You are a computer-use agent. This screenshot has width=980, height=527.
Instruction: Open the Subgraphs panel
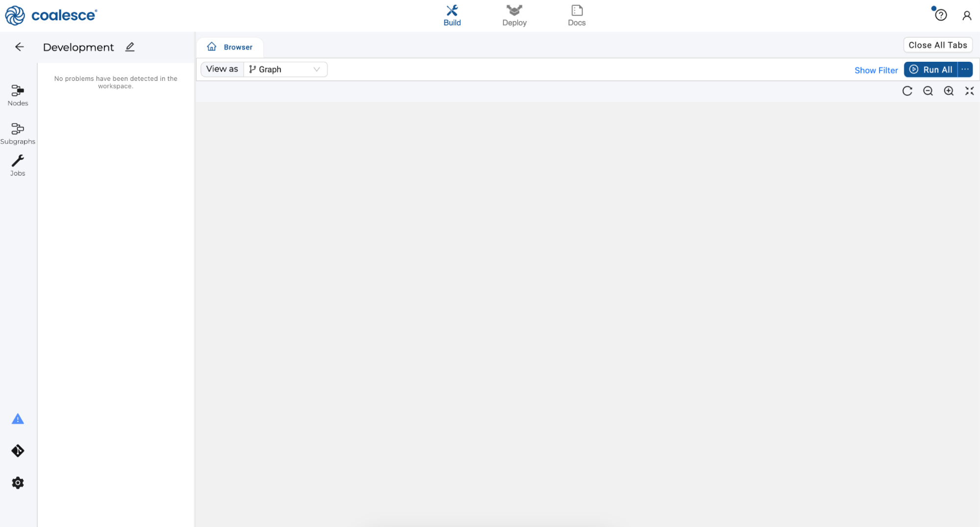18,133
